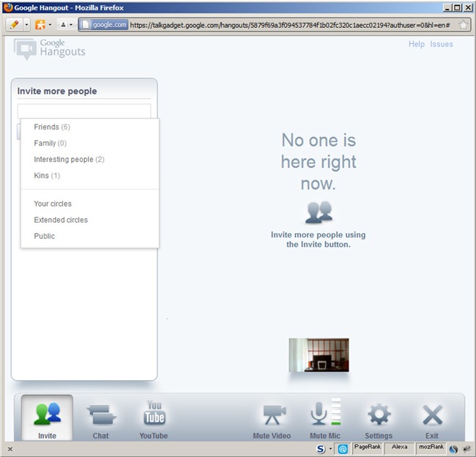Click the invite people input field

pos(84,111)
